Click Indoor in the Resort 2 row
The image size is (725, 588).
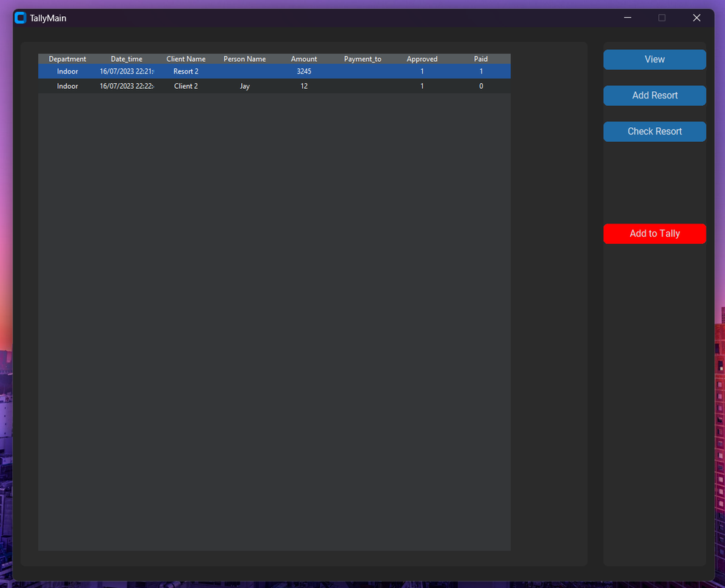pos(68,71)
